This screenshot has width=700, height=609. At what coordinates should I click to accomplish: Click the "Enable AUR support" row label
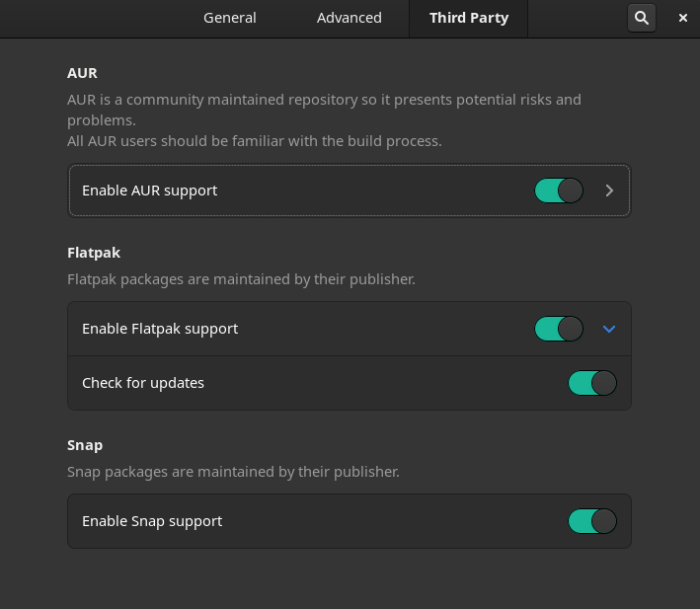coord(150,190)
